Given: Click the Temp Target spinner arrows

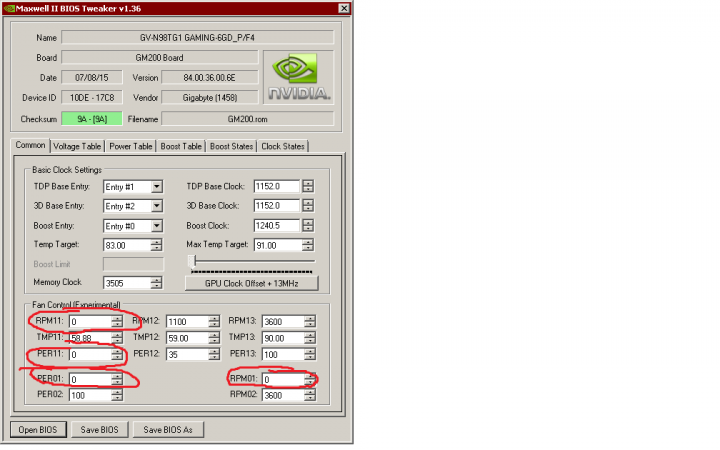Looking at the screenshot, I should tap(157, 245).
